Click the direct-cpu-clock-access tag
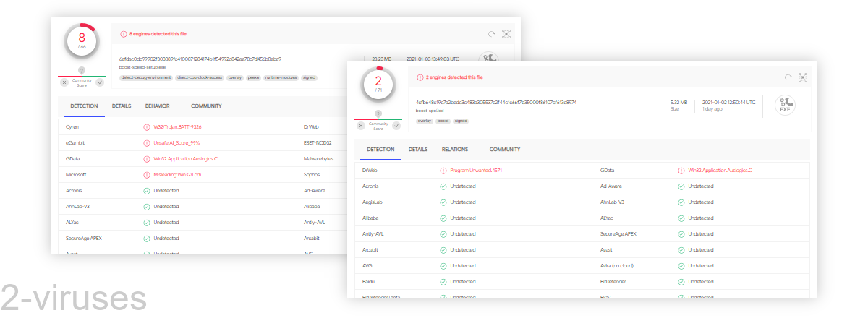This screenshot has height=318, width=868. pos(199,77)
